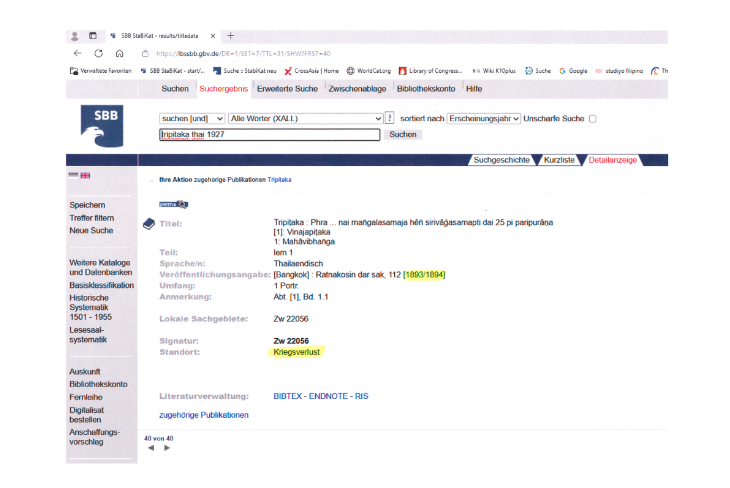Open Suche StabiKat neu bookmark
The width and height of the screenshot is (730, 488).
[x=245, y=71]
